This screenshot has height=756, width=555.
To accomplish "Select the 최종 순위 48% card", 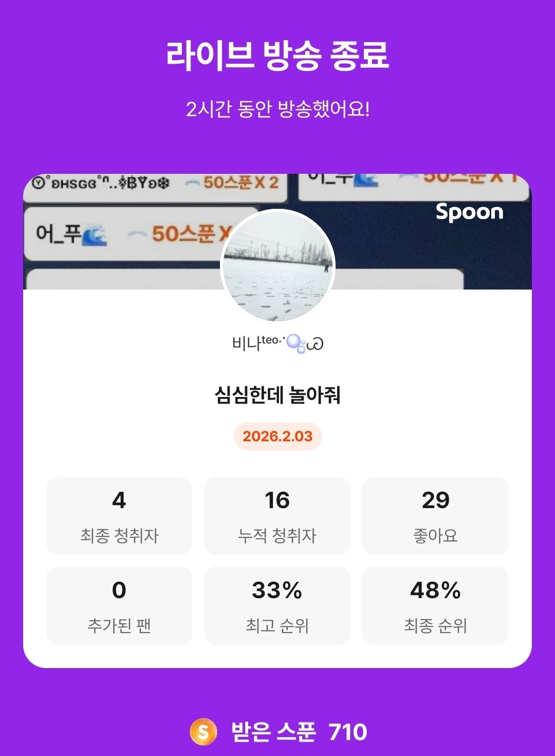I will point(435,605).
